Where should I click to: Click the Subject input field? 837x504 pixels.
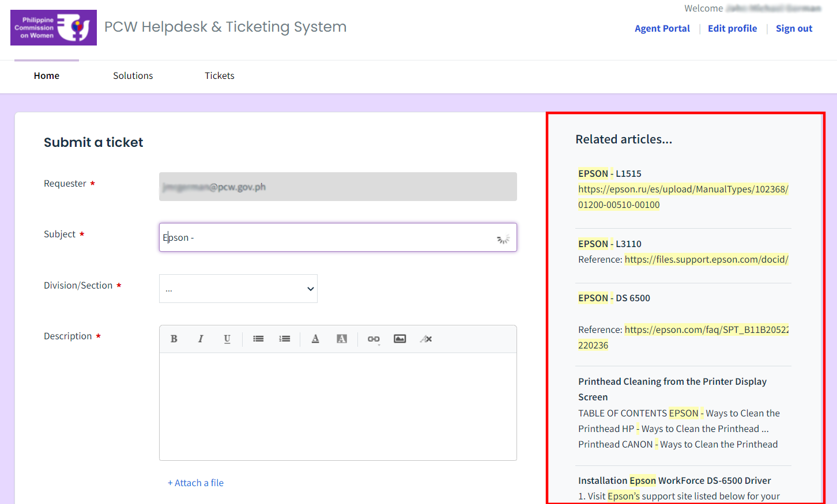click(338, 237)
